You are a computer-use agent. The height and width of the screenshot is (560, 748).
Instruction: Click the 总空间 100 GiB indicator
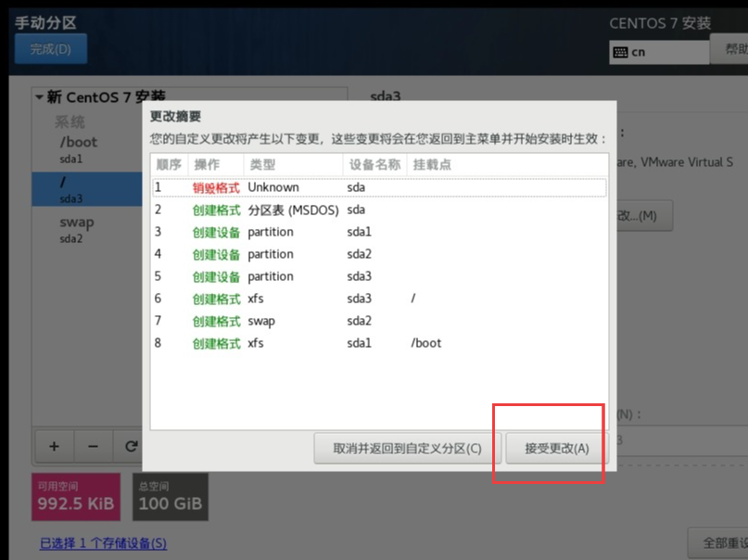[x=171, y=497]
